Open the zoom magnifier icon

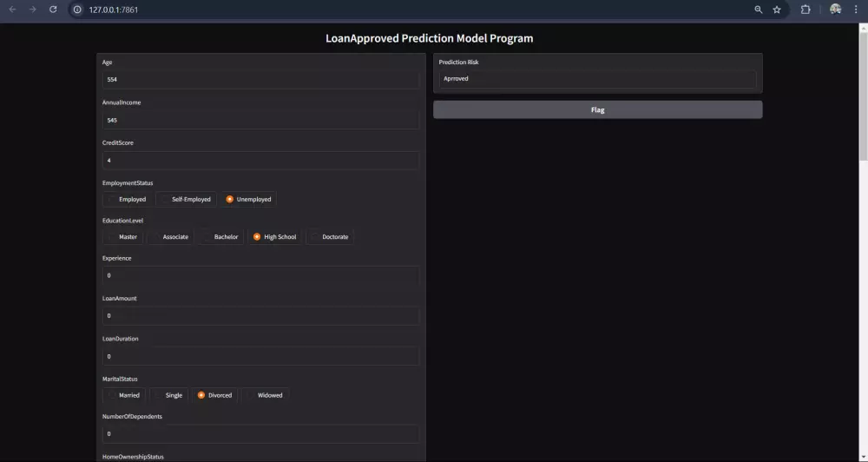759,10
